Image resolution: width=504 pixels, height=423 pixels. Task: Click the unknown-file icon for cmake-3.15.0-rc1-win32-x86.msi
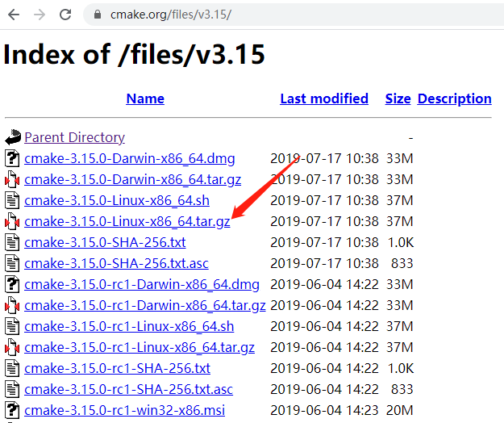pyautogui.click(x=12, y=410)
